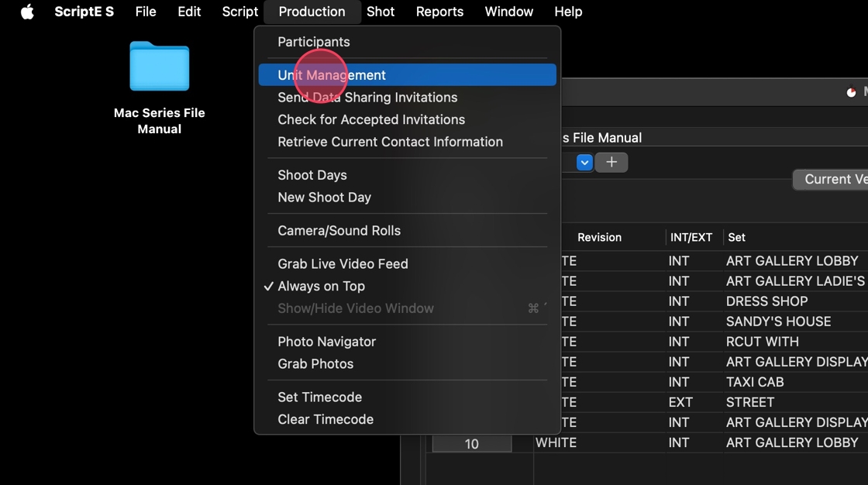Image resolution: width=868 pixels, height=485 pixels.
Task: Select Grab Live Video Feed
Action: point(343,264)
